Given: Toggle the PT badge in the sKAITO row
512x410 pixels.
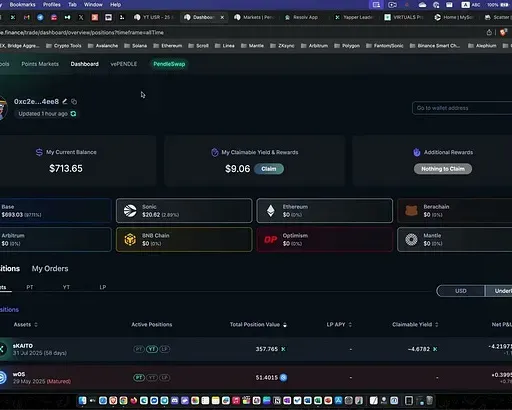Looking at the screenshot, I should tap(139, 349).
